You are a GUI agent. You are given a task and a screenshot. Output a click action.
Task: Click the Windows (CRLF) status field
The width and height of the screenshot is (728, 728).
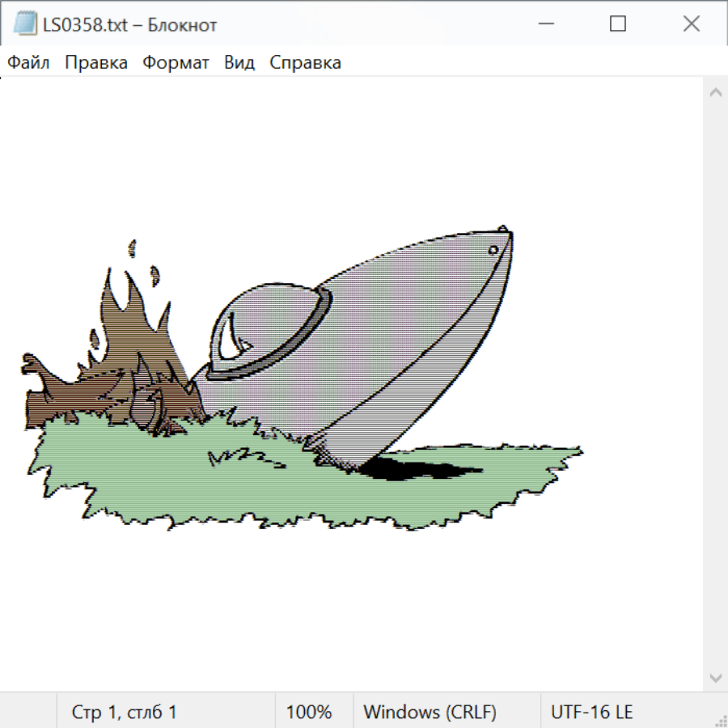click(430, 712)
